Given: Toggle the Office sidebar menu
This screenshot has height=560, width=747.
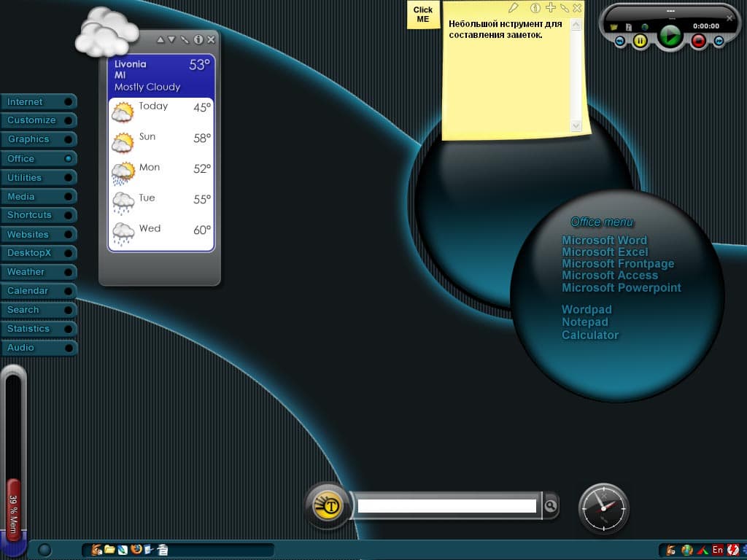Looking at the screenshot, I should pyautogui.click(x=39, y=158).
